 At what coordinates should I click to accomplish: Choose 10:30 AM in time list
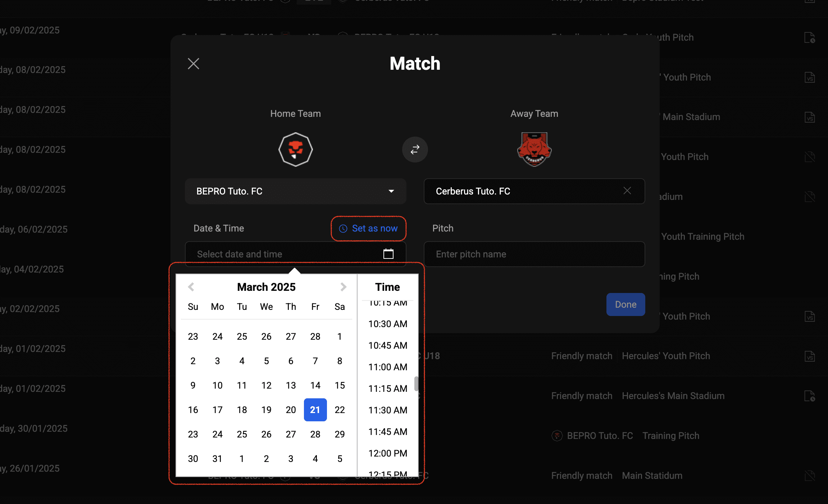(388, 324)
